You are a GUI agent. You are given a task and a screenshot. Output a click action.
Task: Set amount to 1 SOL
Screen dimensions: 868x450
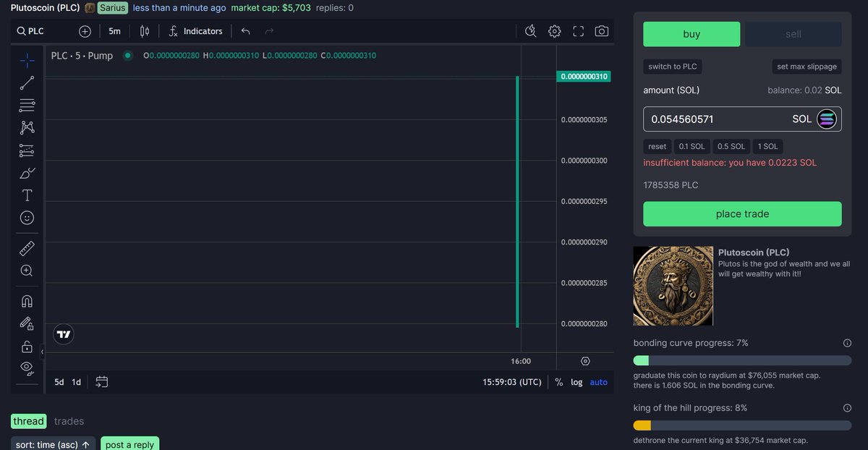click(768, 146)
